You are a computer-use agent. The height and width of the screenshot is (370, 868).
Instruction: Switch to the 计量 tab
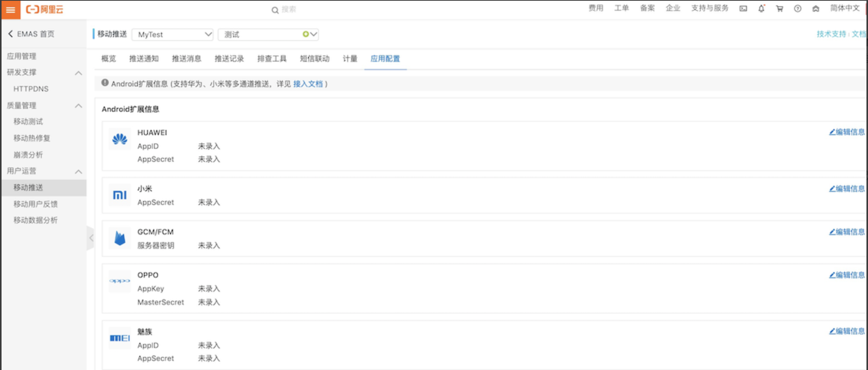click(350, 59)
